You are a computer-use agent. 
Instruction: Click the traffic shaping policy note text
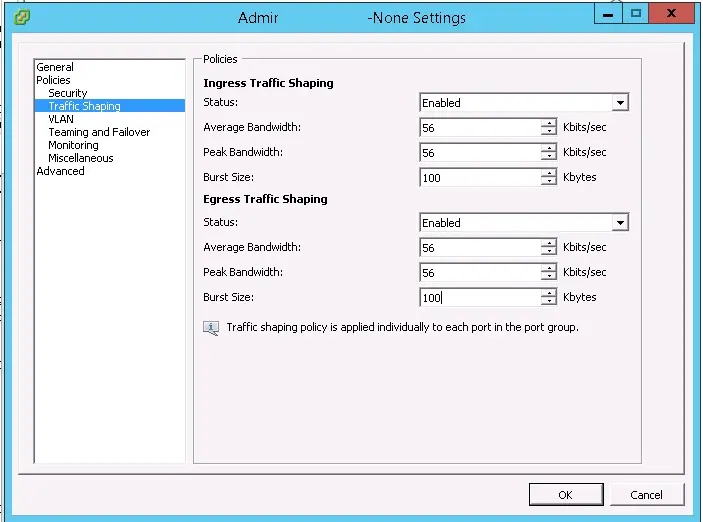[x=402, y=327]
